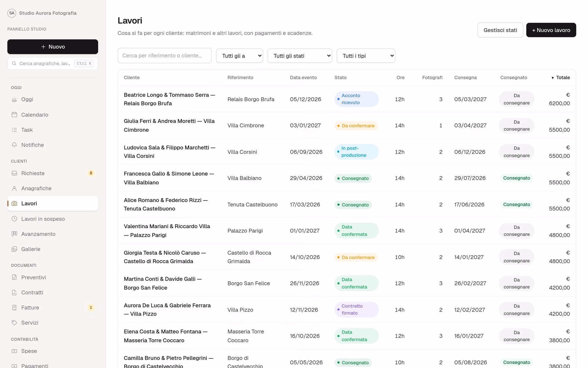588x368 pixels.
Task: Click Richieste count badge 8
Action: click(x=91, y=173)
